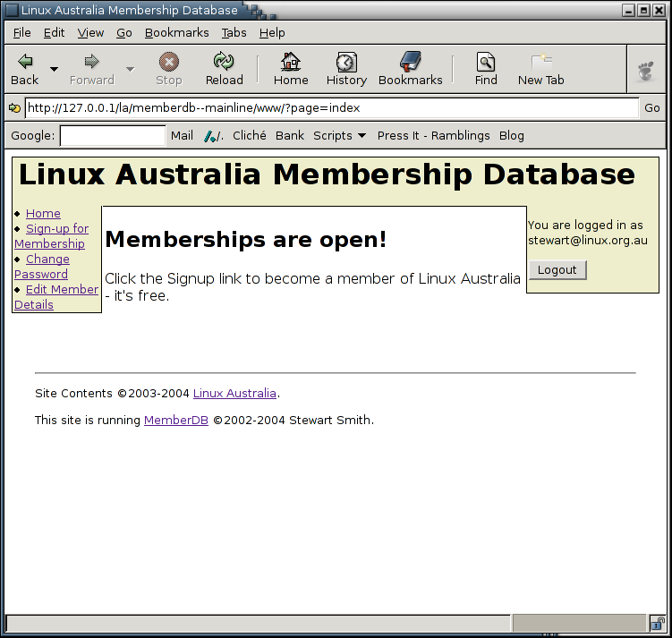Open the Bookmarks toolbar book icon
The width and height of the screenshot is (672, 638).
pyautogui.click(x=411, y=61)
